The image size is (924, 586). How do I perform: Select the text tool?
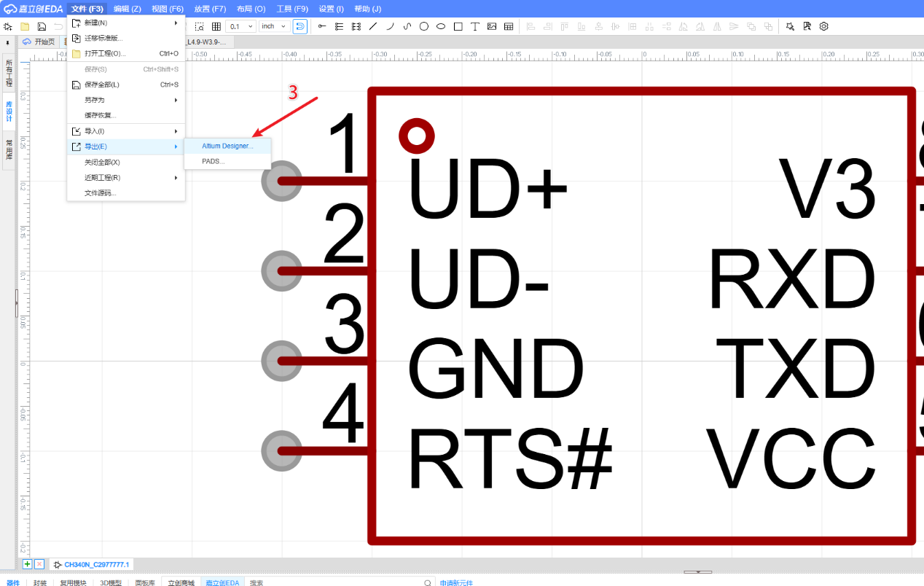[x=475, y=26]
